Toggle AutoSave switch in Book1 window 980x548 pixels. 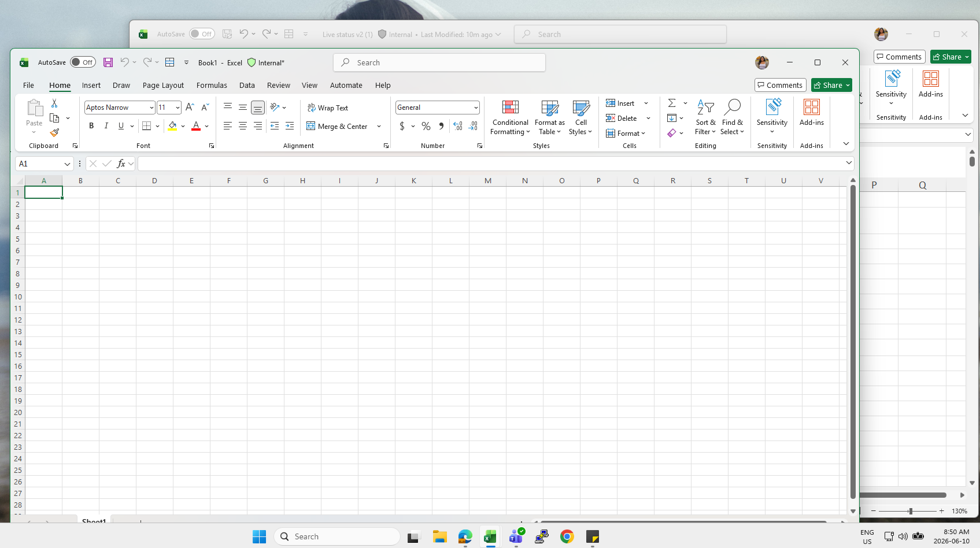[83, 62]
